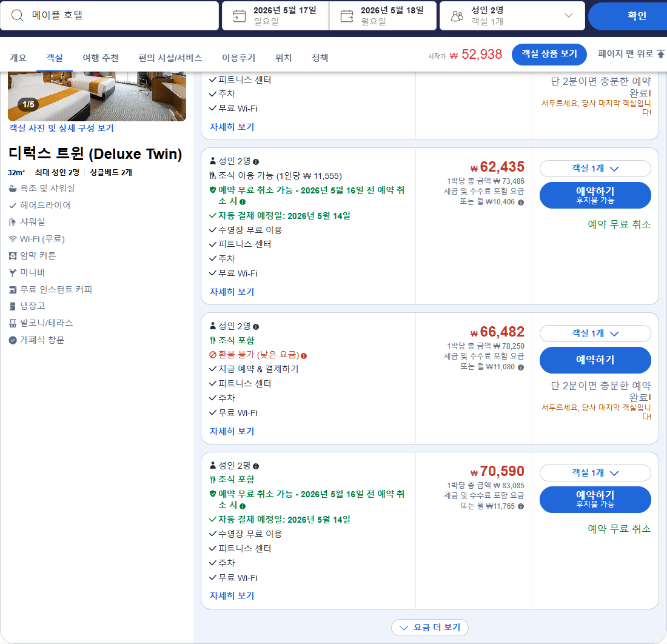Click green info icon after free cancellation in ₩62,435 offer
This screenshot has width=667, height=644.
click(x=243, y=202)
